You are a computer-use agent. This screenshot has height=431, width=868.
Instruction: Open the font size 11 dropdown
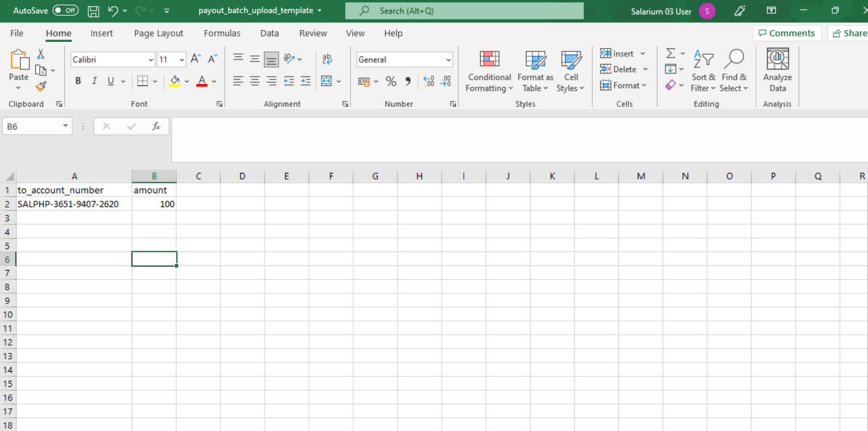182,60
